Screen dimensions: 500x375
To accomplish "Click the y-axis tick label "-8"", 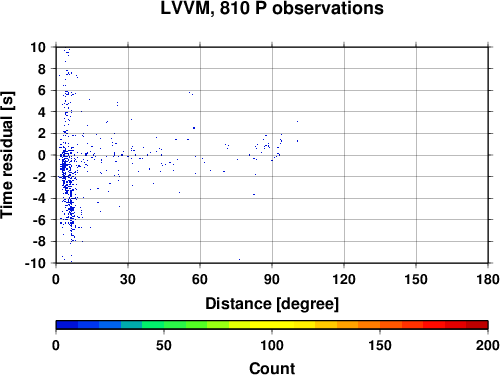I will point(39,242).
